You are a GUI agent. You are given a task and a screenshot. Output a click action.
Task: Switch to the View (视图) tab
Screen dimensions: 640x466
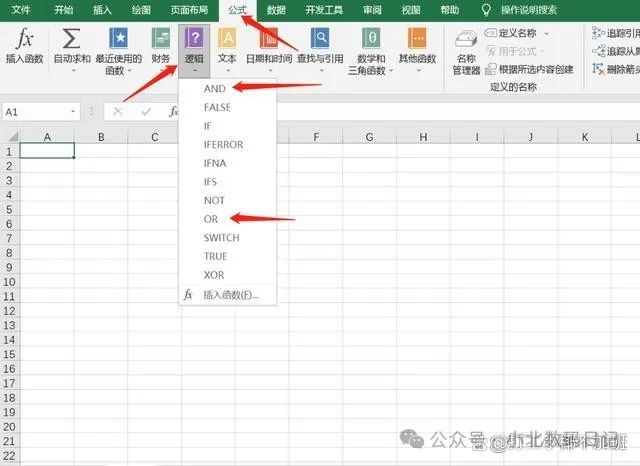pos(411,10)
